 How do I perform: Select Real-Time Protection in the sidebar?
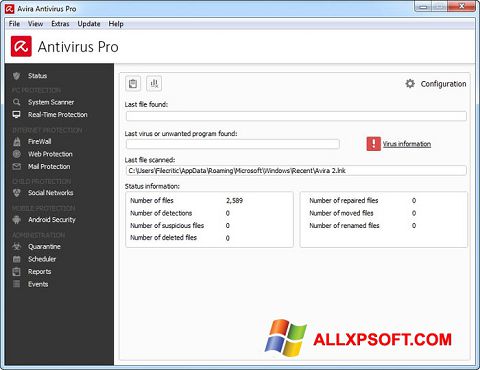coord(58,115)
